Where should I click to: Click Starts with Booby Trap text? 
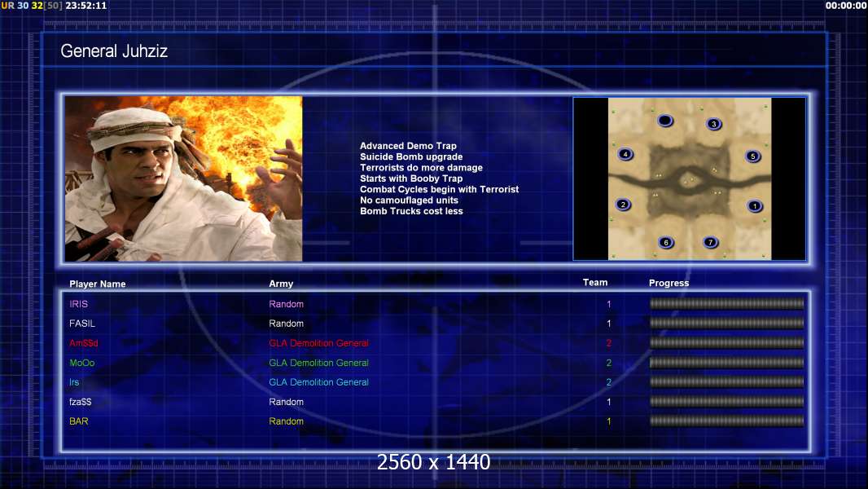(x=411, y=178)
